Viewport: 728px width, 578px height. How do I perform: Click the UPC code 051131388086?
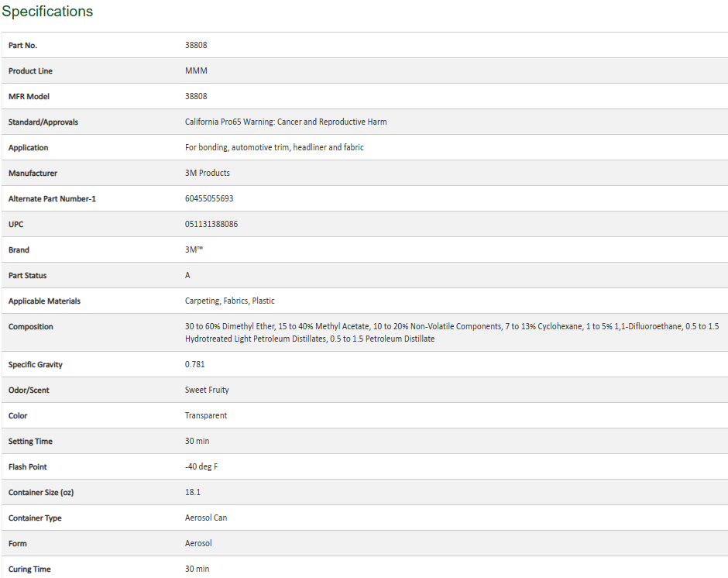tap(211, 224)
